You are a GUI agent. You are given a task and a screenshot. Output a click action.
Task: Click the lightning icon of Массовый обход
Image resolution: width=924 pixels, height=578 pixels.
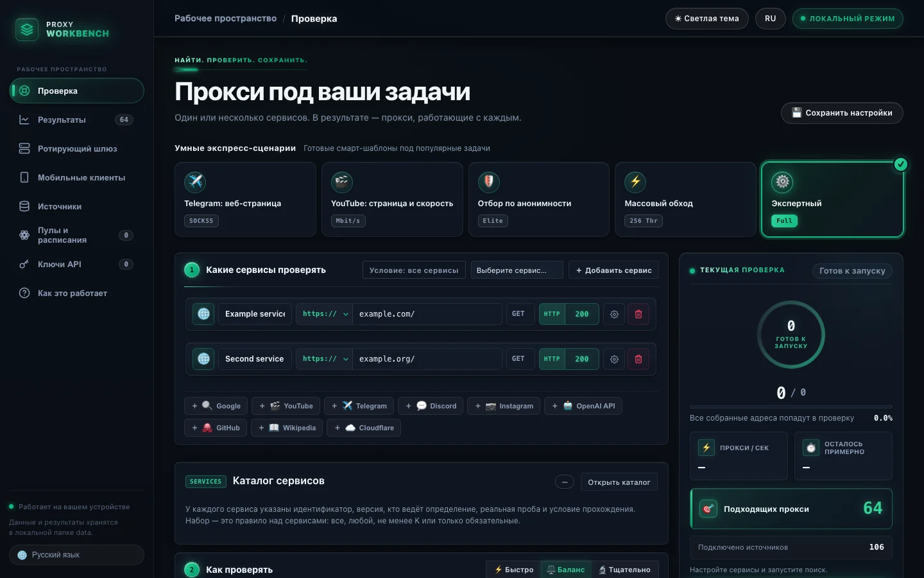tap(635, 182)
